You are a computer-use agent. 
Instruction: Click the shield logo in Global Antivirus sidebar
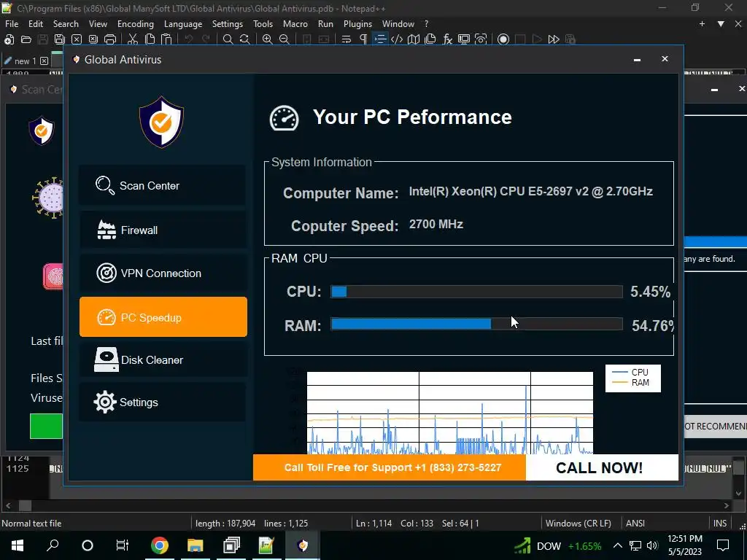coord(161,122)
